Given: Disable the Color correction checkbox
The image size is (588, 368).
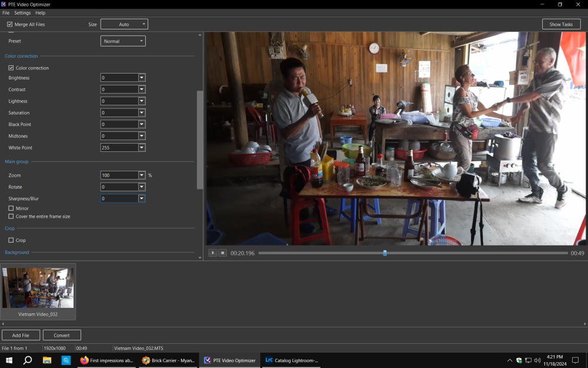Looking at the screenshot, I should [11, 68].
